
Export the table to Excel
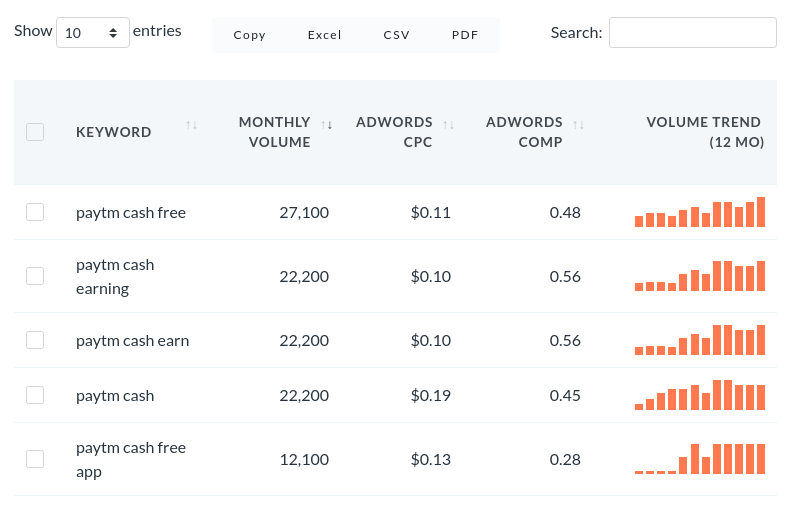pos(324,35)
